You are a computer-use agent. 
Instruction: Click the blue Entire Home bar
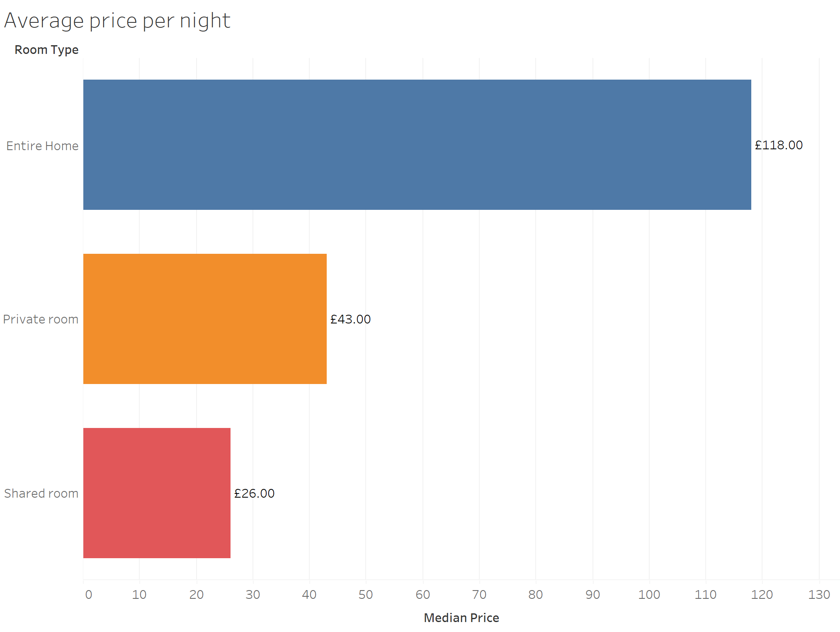pyautogui.click(x=417, y=145)
